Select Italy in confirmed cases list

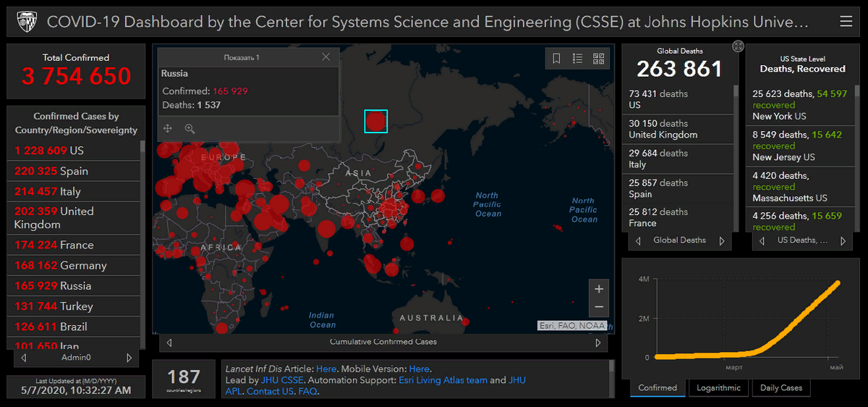click(74, 191)
